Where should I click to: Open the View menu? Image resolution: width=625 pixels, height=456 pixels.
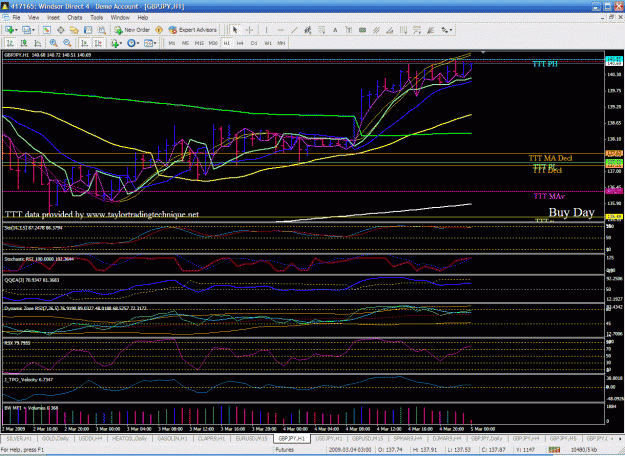point(33,18)
